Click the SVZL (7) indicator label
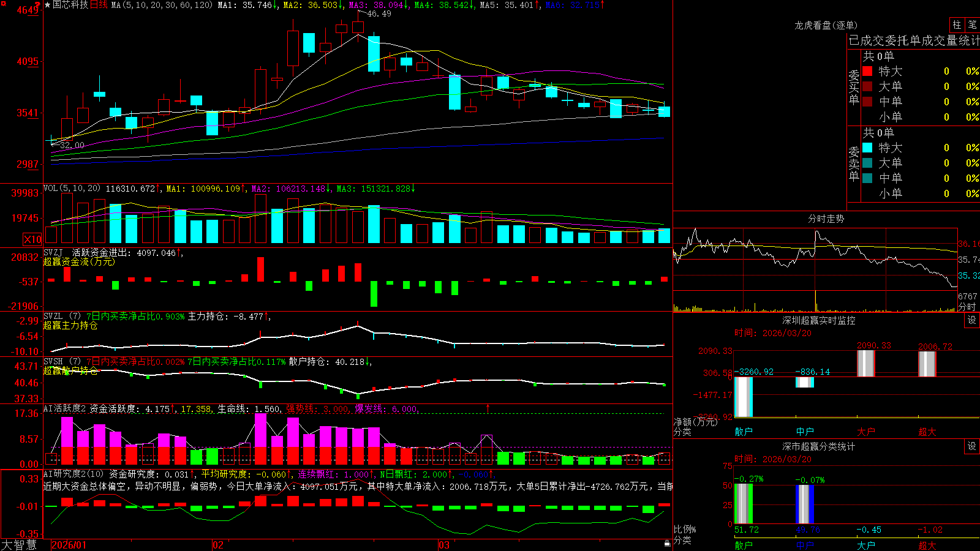The width and height of the screenshot is (980, 551). pos(62,317)
